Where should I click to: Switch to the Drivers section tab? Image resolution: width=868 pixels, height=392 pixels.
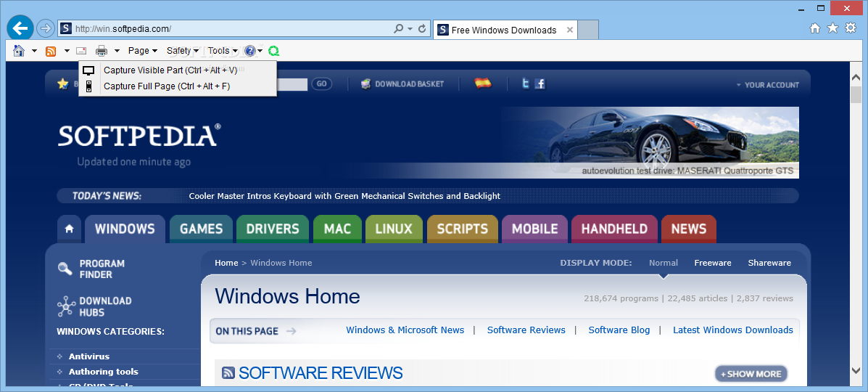coord(273,229)
